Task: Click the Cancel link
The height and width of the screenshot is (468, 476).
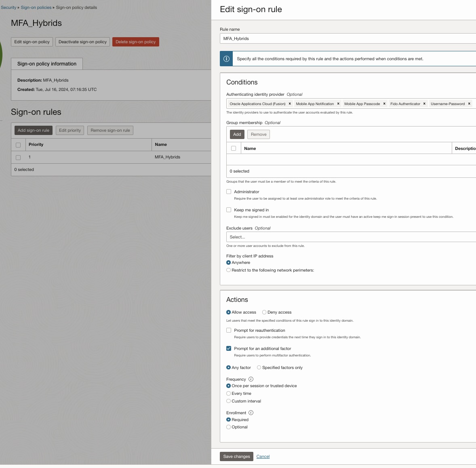Action: pos(263,456)
